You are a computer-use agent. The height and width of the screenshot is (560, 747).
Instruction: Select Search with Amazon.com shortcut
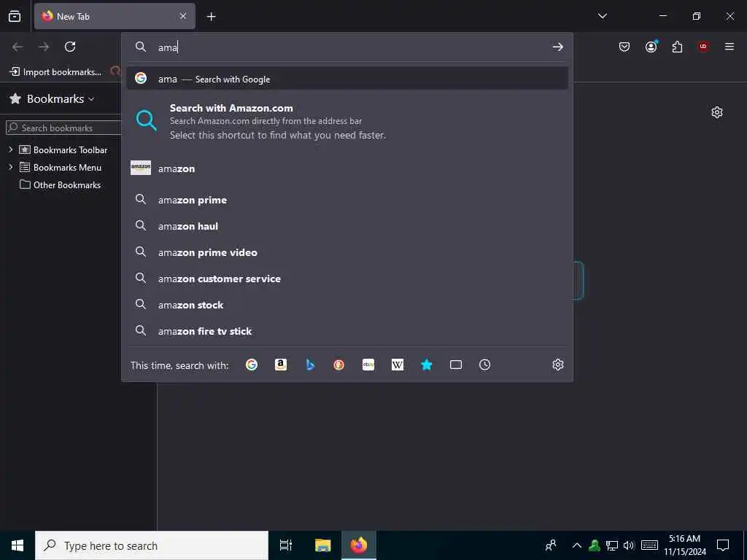tap(347, 122)
